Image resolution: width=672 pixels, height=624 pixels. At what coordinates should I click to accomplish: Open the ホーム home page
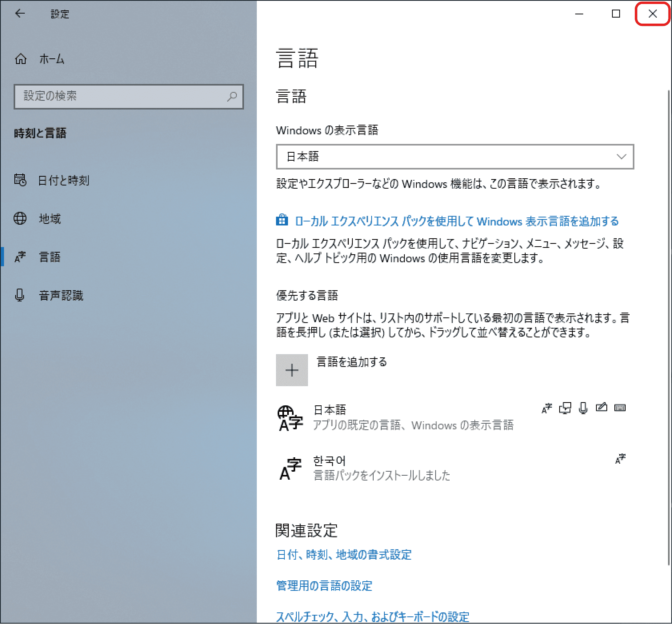40,59
